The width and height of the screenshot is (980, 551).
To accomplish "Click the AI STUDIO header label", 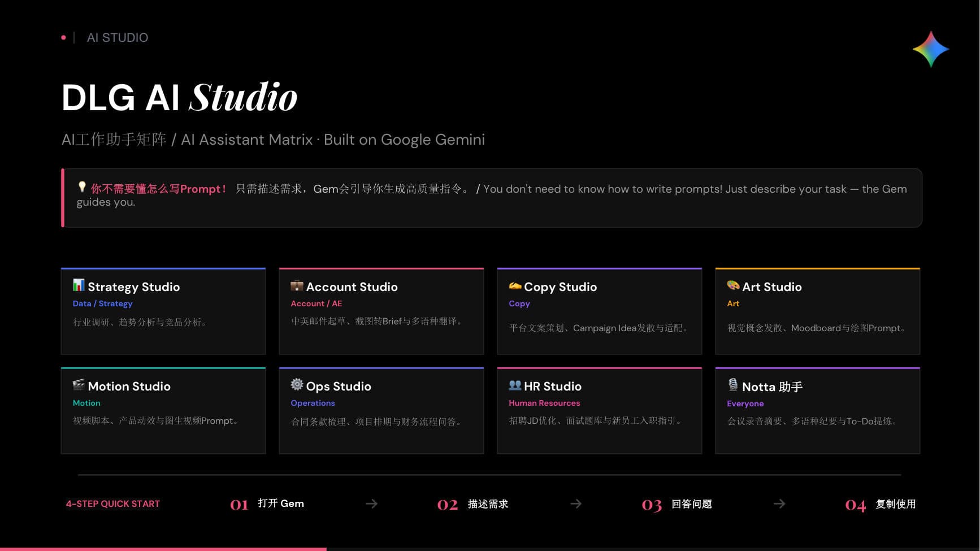I will click(117, 37).
